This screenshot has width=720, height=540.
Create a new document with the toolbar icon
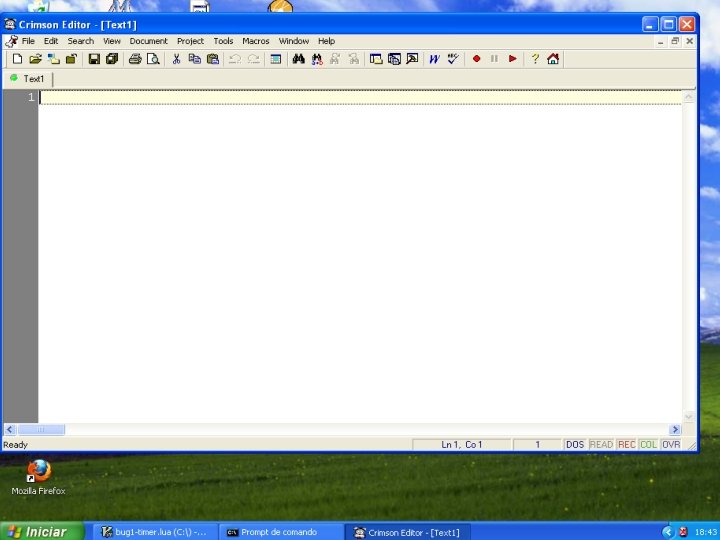17,59
